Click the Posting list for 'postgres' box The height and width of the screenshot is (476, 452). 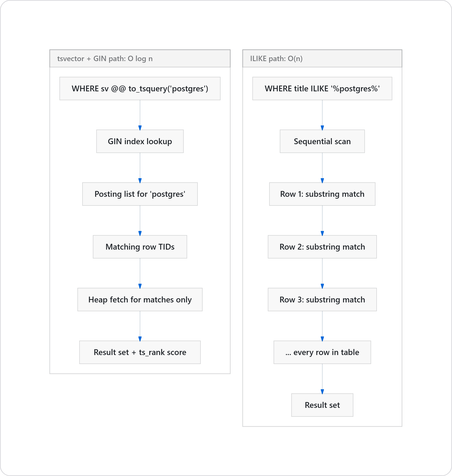pos(140,194)
